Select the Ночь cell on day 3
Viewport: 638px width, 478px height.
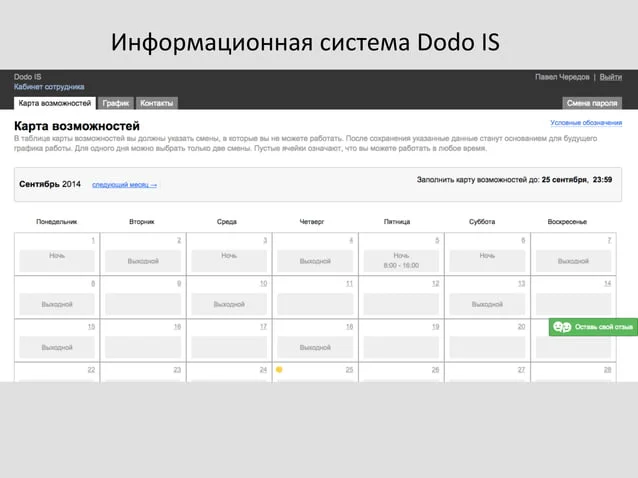pos(229,260)
